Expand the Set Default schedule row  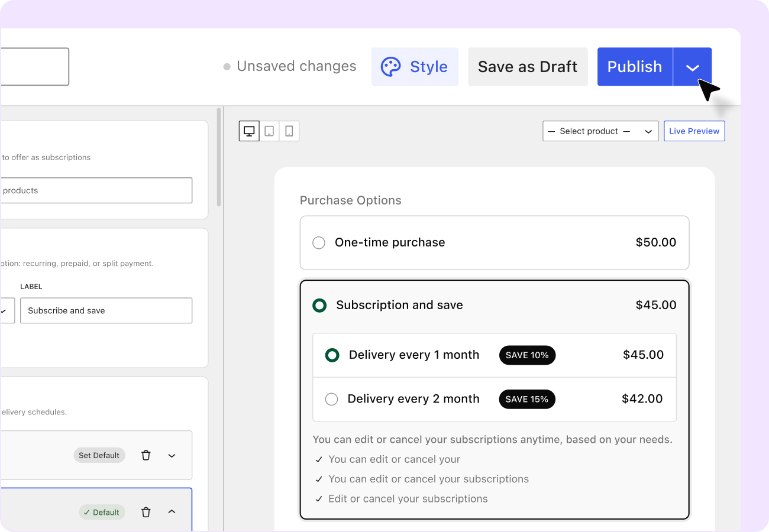[x=172, y=456]
